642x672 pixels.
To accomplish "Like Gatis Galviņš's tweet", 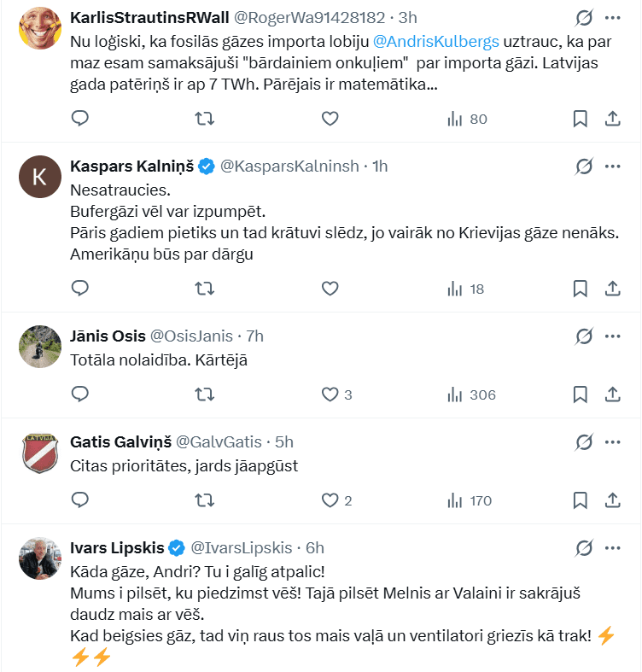I will [x=330, y=500].
